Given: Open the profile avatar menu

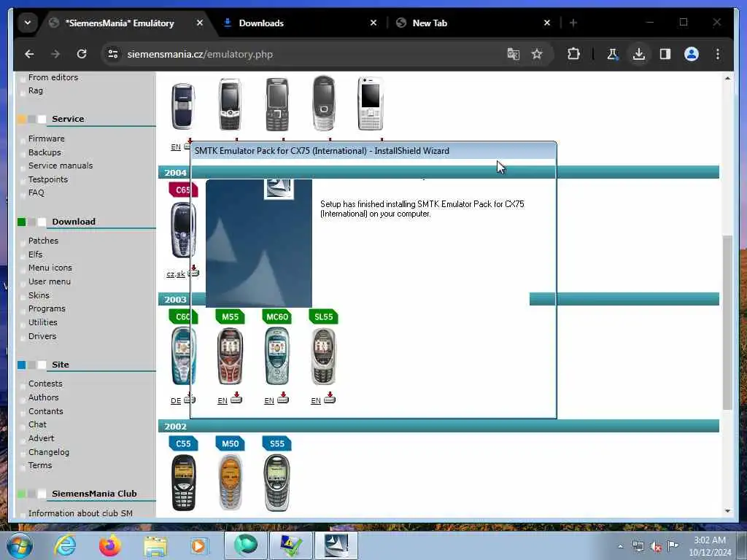Looking at the screenshot, I should (x=692, y=54).
